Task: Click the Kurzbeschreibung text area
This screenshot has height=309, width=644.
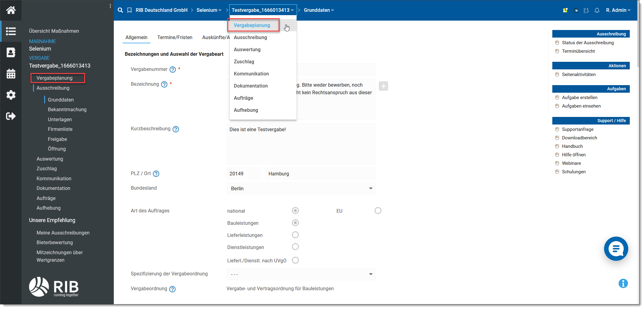Action: (301, 144)
